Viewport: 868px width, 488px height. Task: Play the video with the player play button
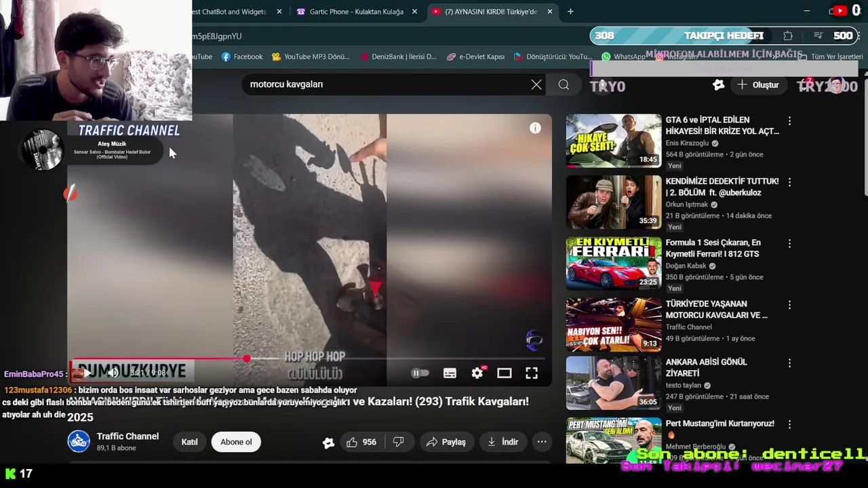87,373
